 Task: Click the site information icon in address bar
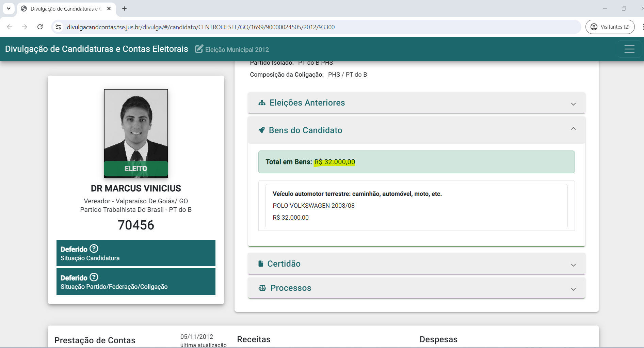[x=59, y=27]
